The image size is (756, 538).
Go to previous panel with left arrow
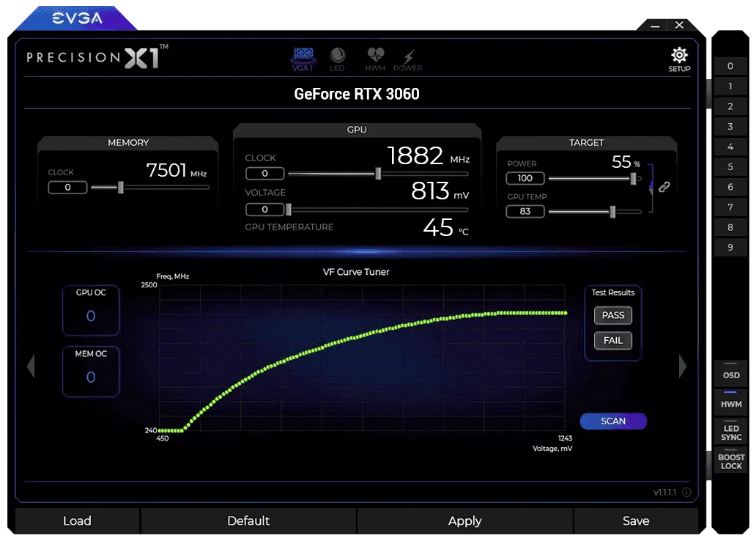(30, 366)
